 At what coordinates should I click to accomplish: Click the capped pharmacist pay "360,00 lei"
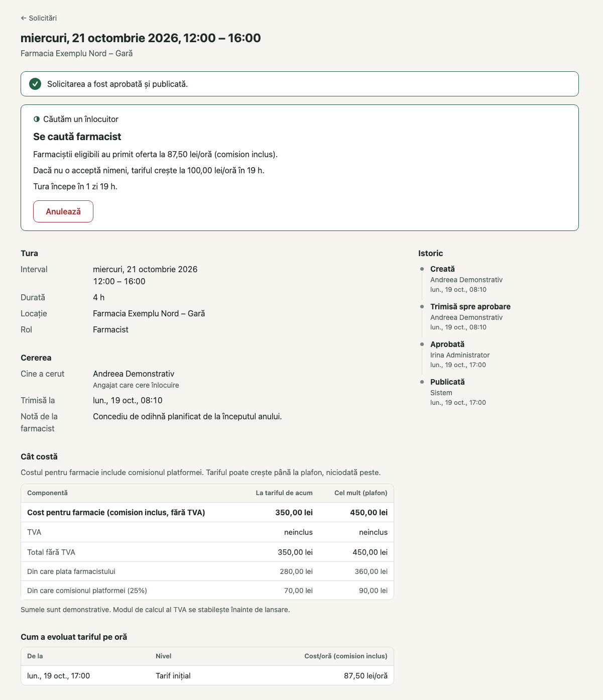(371, 571)
